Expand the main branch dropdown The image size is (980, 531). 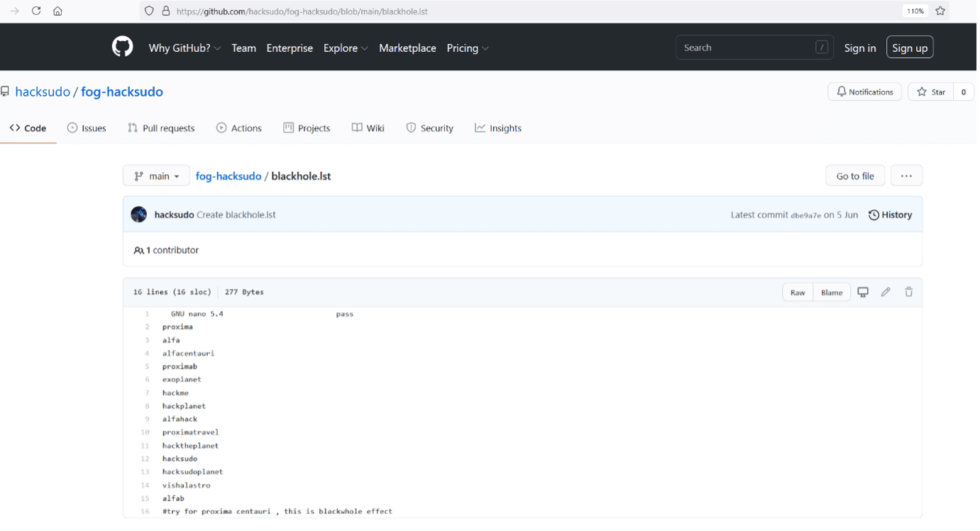coord(157,176)
